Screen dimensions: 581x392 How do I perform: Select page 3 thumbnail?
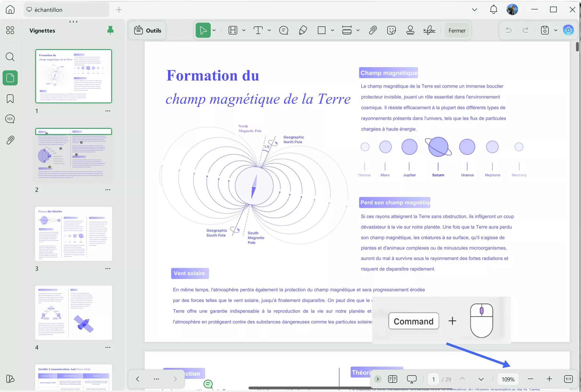(73, 234)
